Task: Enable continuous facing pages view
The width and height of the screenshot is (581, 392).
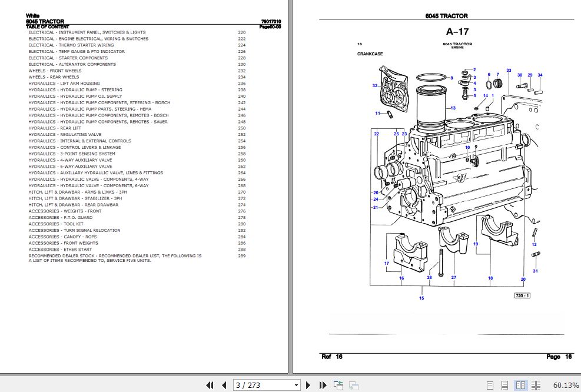Action: tap(535, 385)
